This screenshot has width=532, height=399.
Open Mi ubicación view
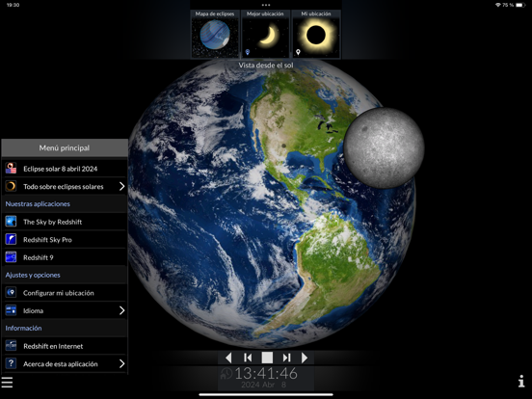point(316,34)
